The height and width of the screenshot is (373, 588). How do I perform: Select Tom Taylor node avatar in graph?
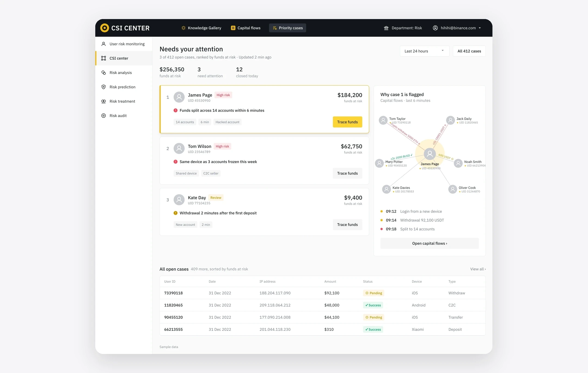383,120
